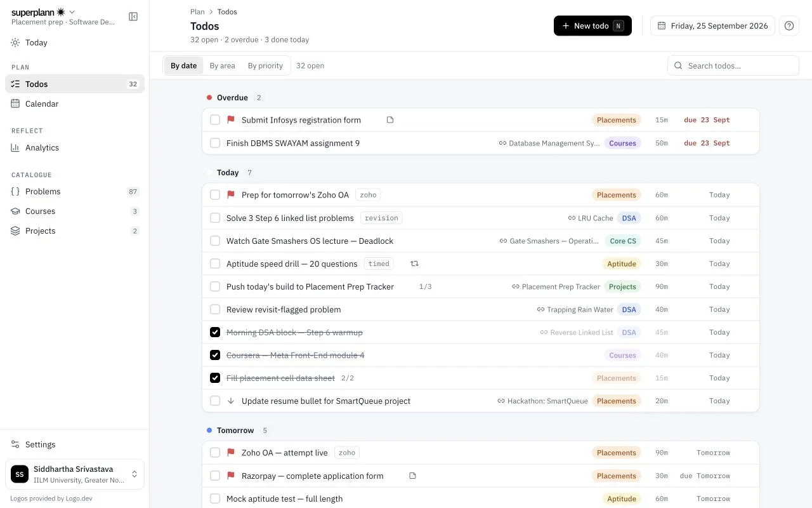Click the red flag on Prep for tomorrow's Zoho OA
812x508 pixels.
231,195
